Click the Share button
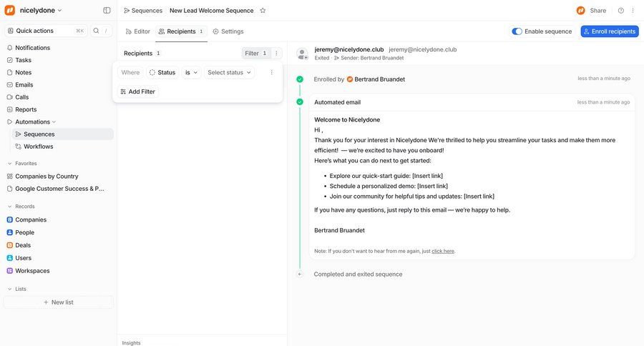Image resolution: width=644 pixels, height=346 pixels. (x=597, y=11)
